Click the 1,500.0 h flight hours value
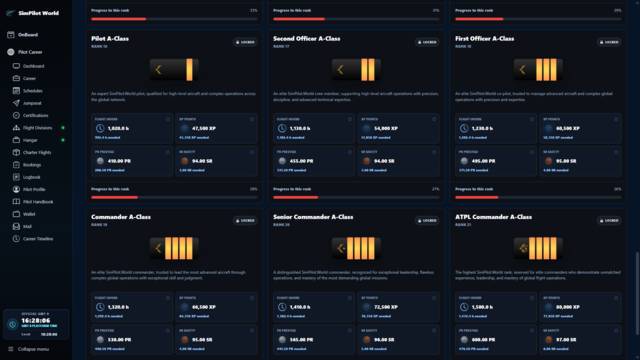Image resolution: width=640 pixels, height=360 pixels. point(483,307)
